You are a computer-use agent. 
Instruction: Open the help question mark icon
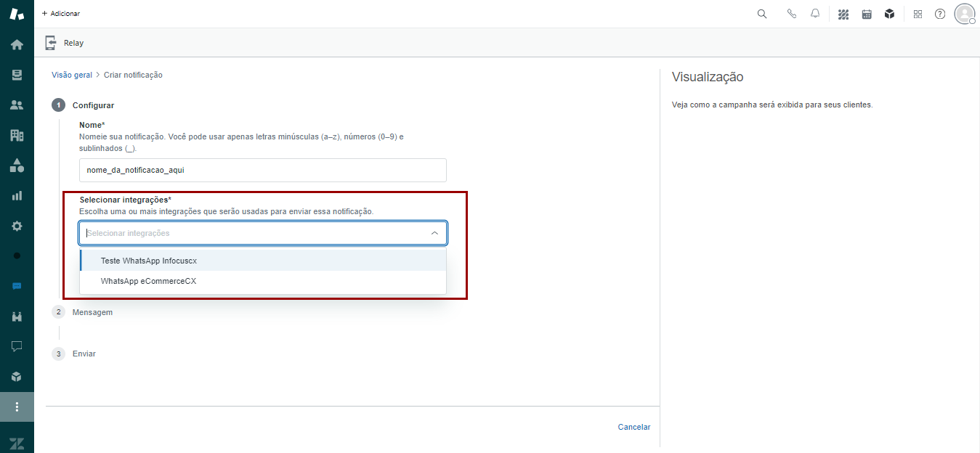940,14
